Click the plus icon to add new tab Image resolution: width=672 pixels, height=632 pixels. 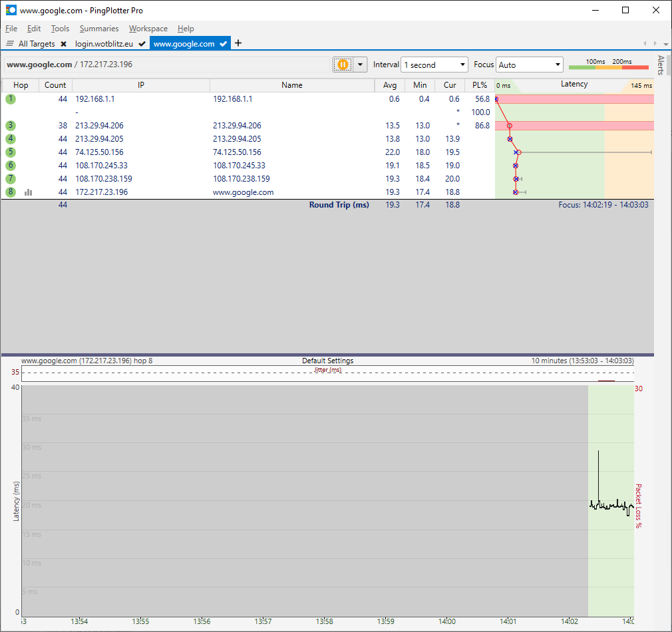tap(238, 43)
